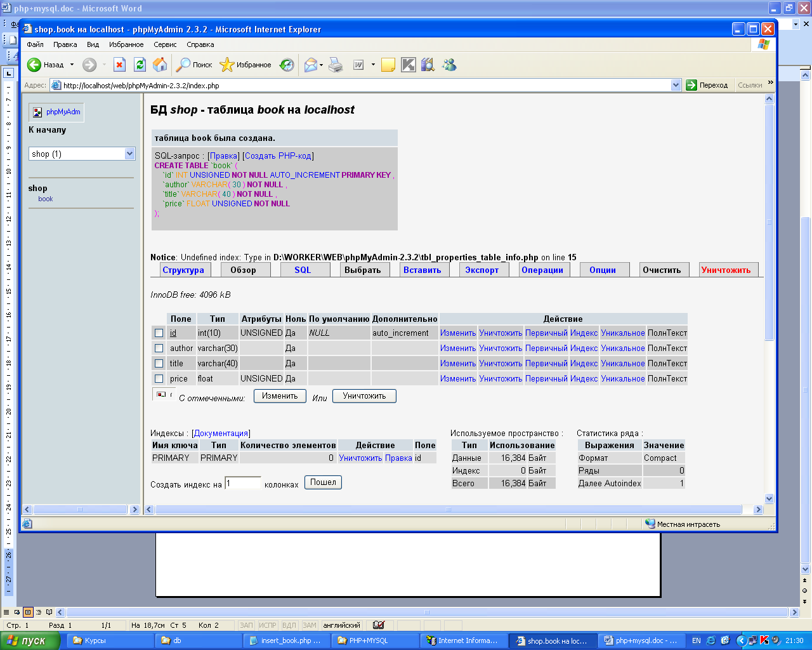Click the Правка link of PRIMARY index
Viewport: 812px width, 650px height.
pyautogui.click(x=398, y=458)
